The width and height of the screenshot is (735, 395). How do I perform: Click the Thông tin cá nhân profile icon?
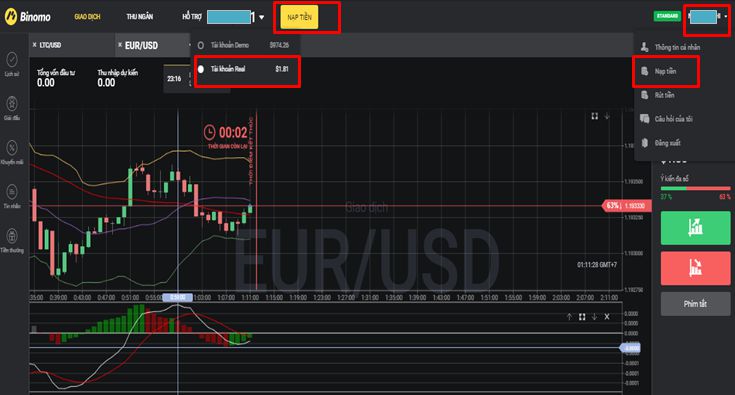pos(645,47)
